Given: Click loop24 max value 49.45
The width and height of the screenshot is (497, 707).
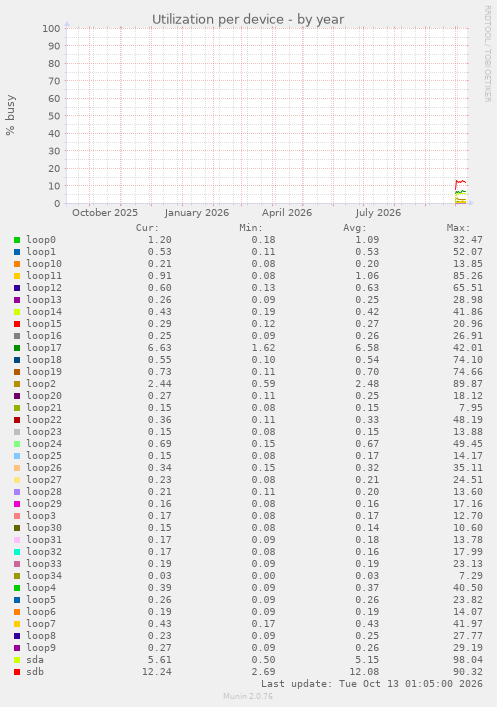Looking at the screenshot, I should (x=468, y=444).
